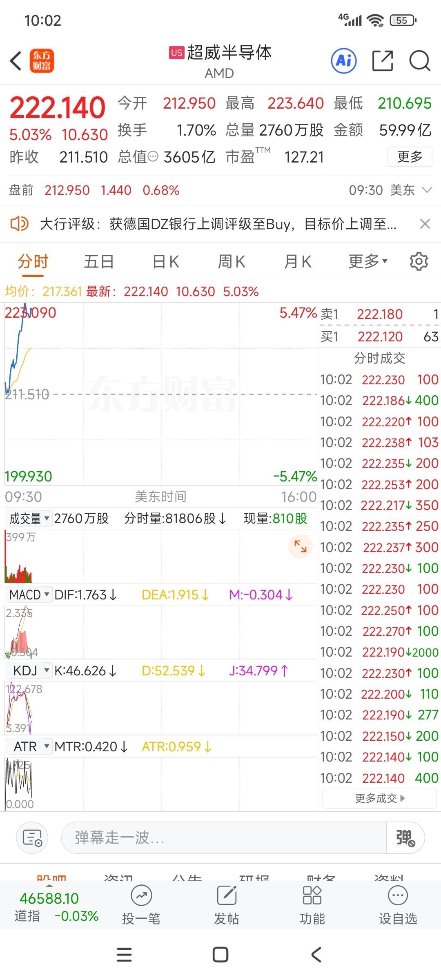Tap the speaker announcement icon
Screen dimensions: 441x980
tap(19, 224)
